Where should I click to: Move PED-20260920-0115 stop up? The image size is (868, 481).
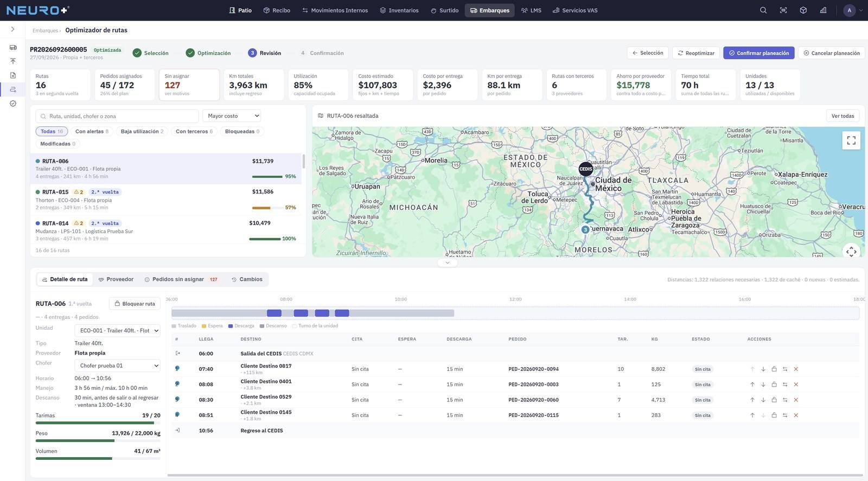(752, 415)
